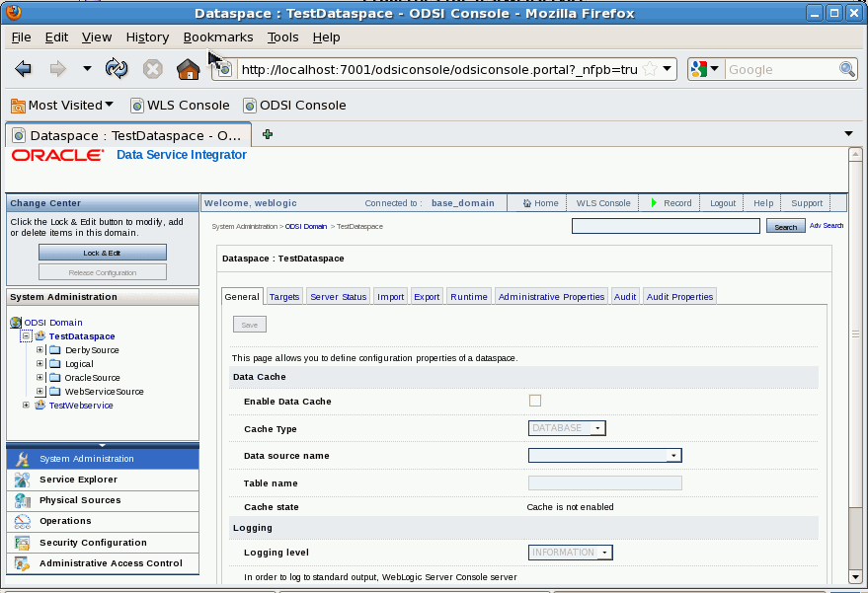Open the File menu

click(21, 37)
